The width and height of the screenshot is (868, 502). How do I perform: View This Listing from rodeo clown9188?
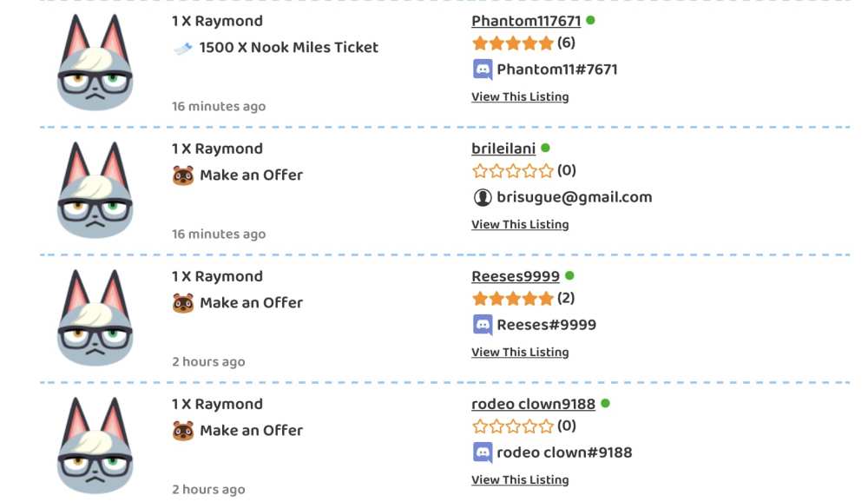[520, 479]
